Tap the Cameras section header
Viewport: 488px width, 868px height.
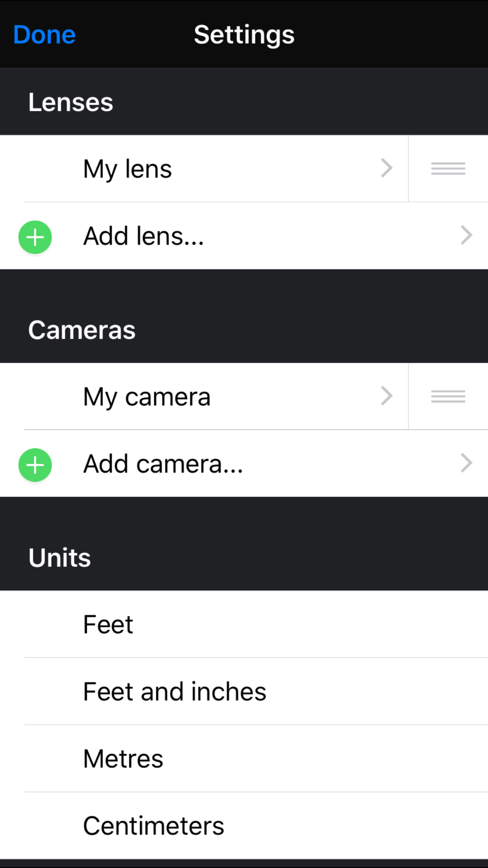(82, 330)
